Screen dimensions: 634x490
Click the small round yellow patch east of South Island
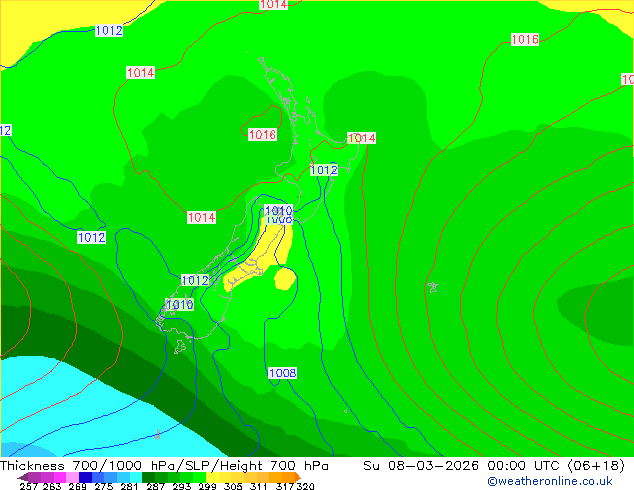coord(285,279)
